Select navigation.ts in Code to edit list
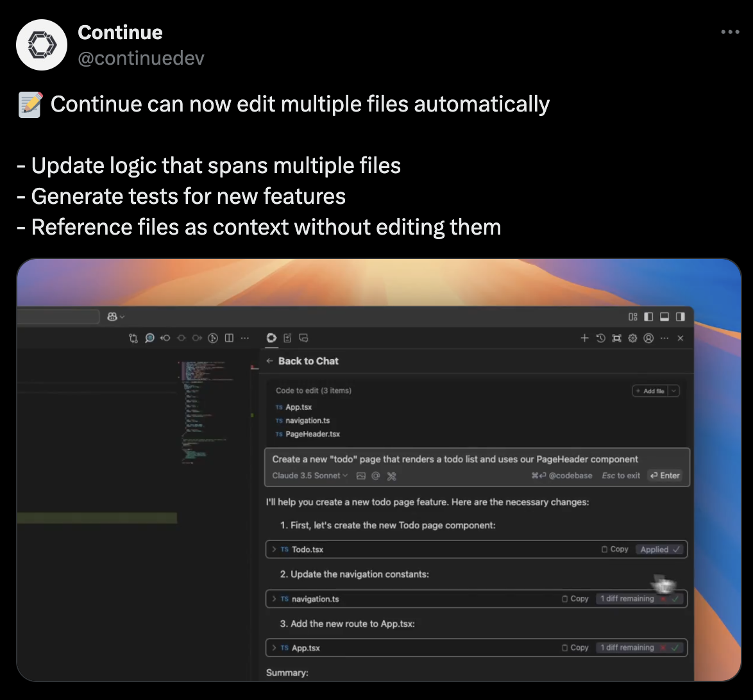Image resolution: width=753 pixels, height=700 pixels. point(303,421)
